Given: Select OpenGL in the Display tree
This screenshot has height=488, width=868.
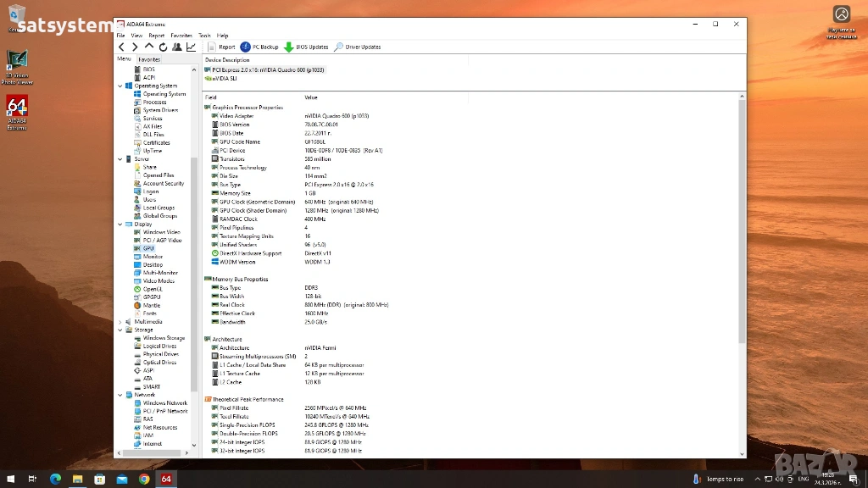Looking at the screenshot, I should [x=151, y=289].
